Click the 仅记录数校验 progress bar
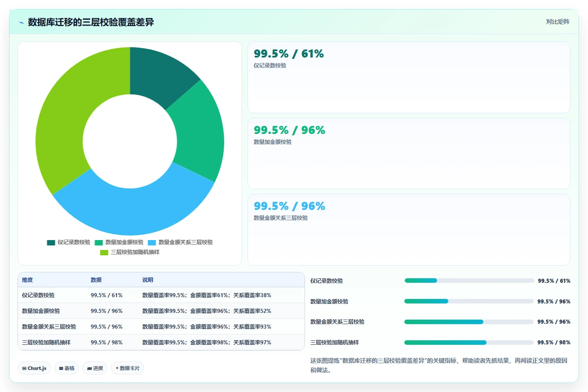Image resolution: width=588 pixels, height=392 pixels. [469, 281]
